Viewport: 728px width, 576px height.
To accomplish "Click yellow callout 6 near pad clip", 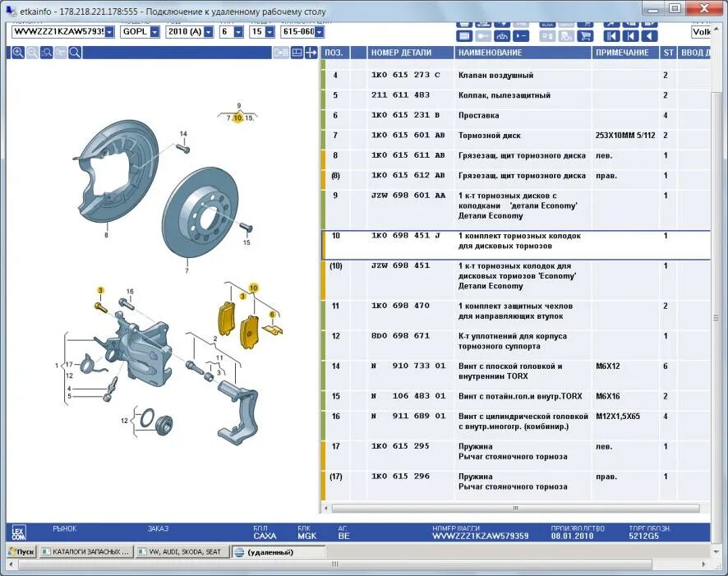I will (x=272, y=314).
